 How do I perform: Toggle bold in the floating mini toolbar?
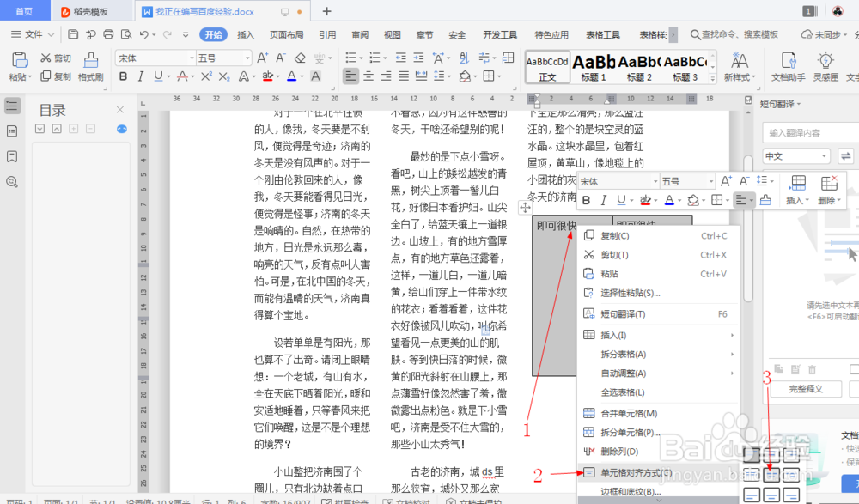[586, 201]
